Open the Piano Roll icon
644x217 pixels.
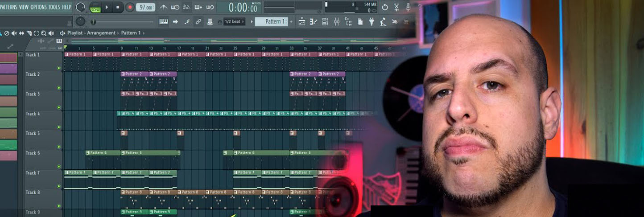coord(314,21)
